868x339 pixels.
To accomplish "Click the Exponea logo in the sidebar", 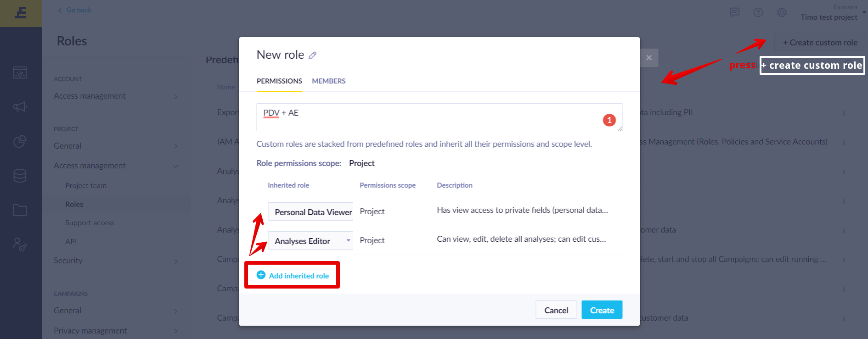I will 21,13.
